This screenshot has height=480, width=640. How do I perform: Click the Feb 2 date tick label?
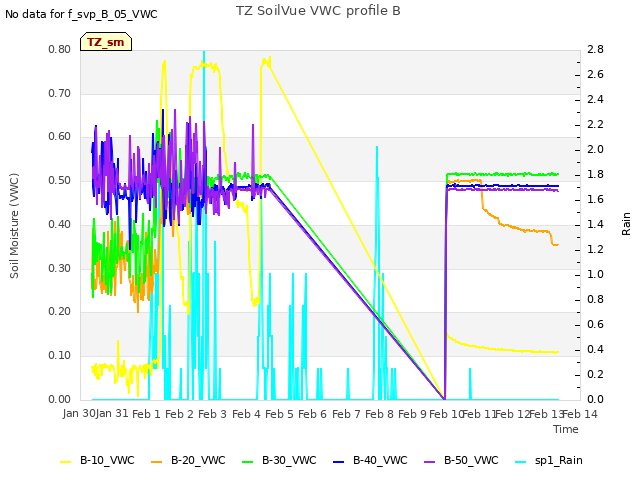[x=180, y=414]
